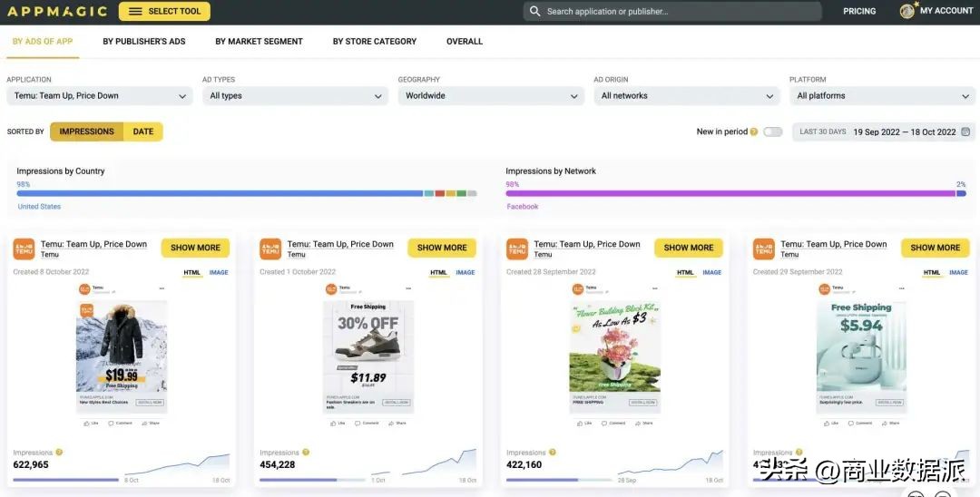The height and width of the screenshot is (497, 980).
Task: Click the account avatar icon
Action: [906, 11]
